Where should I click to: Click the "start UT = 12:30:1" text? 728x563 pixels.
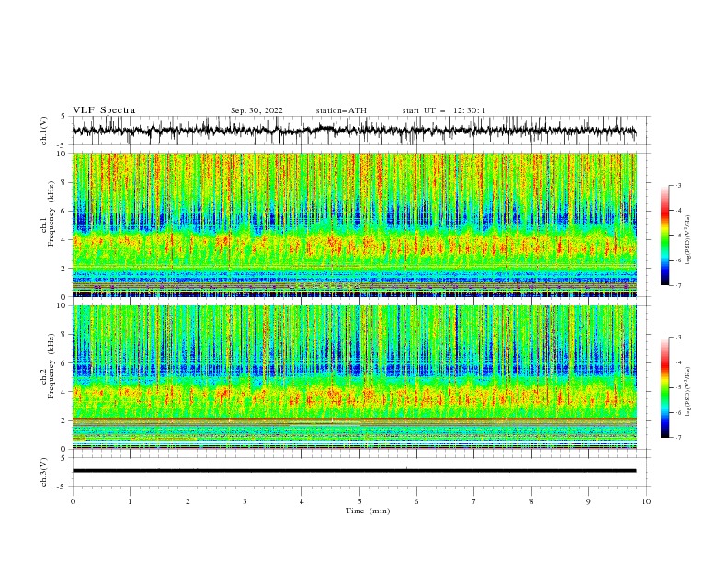click(444, 110)
